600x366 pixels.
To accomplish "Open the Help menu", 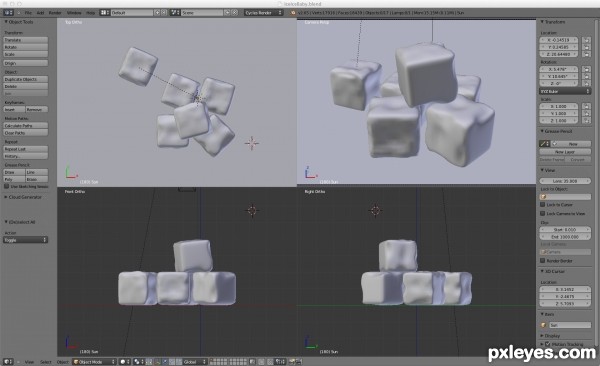I will click(x=90, y=13).
